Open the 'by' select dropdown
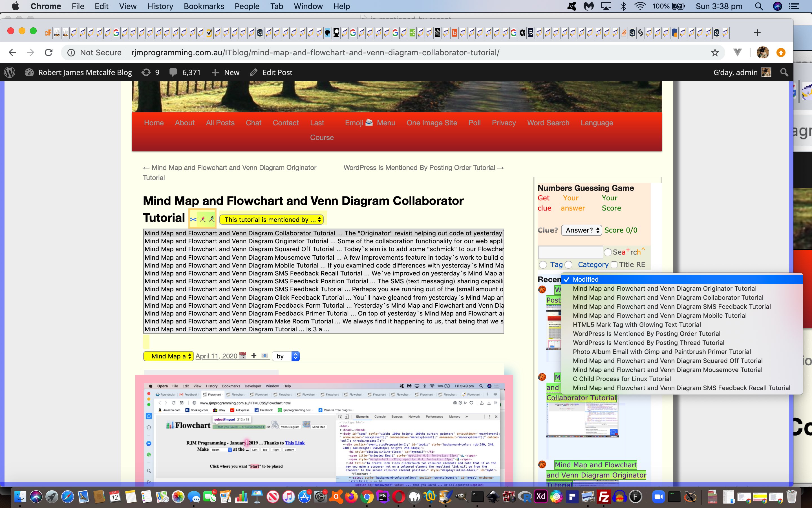 coord(286,356)
